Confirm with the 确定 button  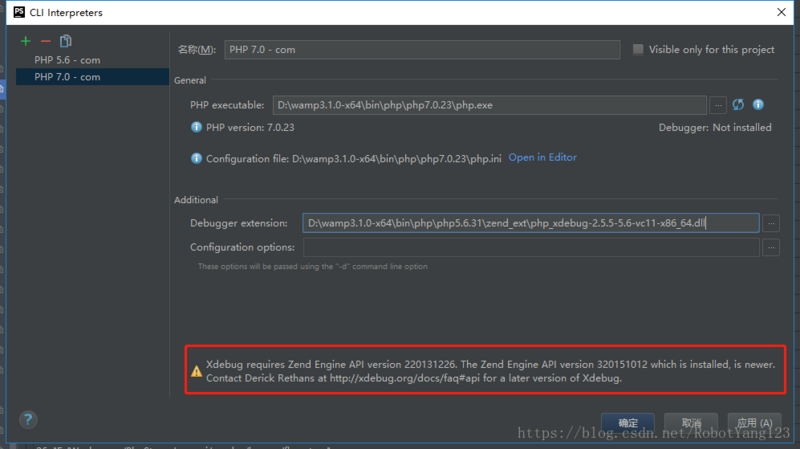click(628, 423)
